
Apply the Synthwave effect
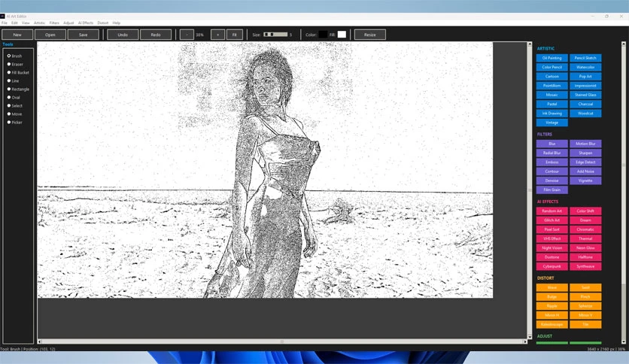[x=585, y=266]
